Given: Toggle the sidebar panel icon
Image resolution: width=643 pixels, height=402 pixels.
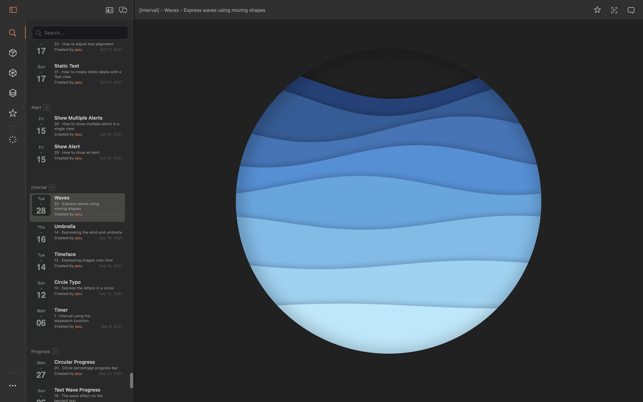Looking at the screenshot, I should coord(13,10).
